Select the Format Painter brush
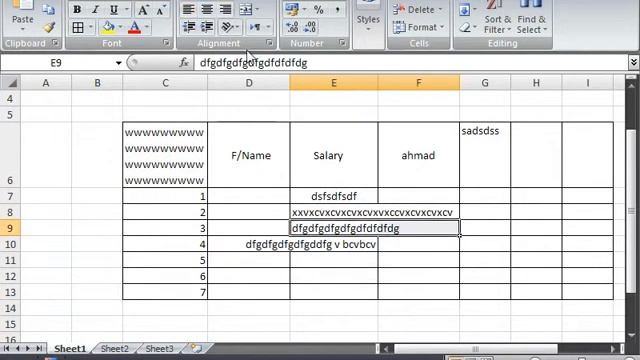Screen dimensions: 640x360 click(x=49, y=27)
